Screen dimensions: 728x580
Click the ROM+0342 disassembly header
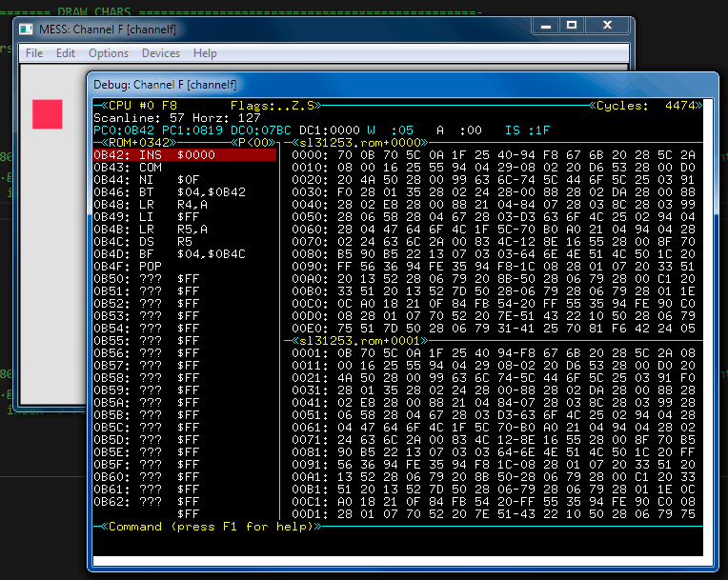point(139,143)
